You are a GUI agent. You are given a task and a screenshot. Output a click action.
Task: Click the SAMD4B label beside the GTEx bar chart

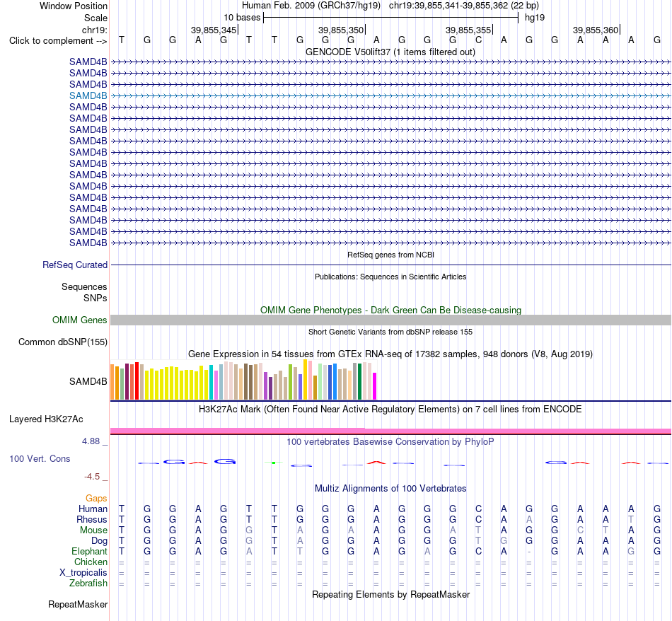pos(88,381)
